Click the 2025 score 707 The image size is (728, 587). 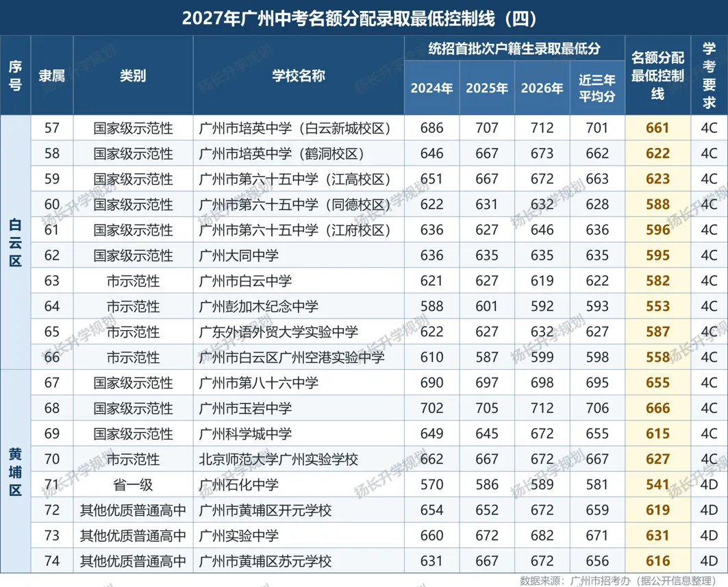coord(486,128)
